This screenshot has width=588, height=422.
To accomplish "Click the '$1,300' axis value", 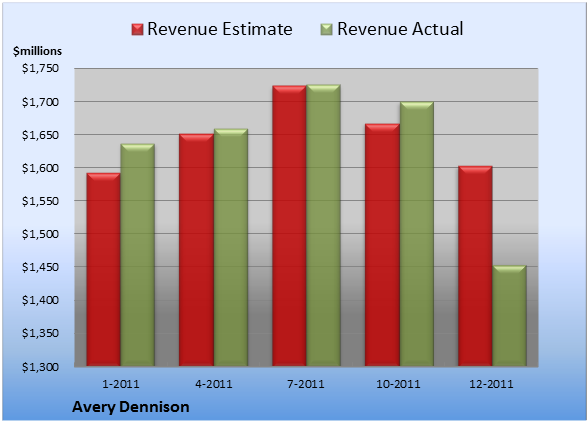I will pos(40,366).
